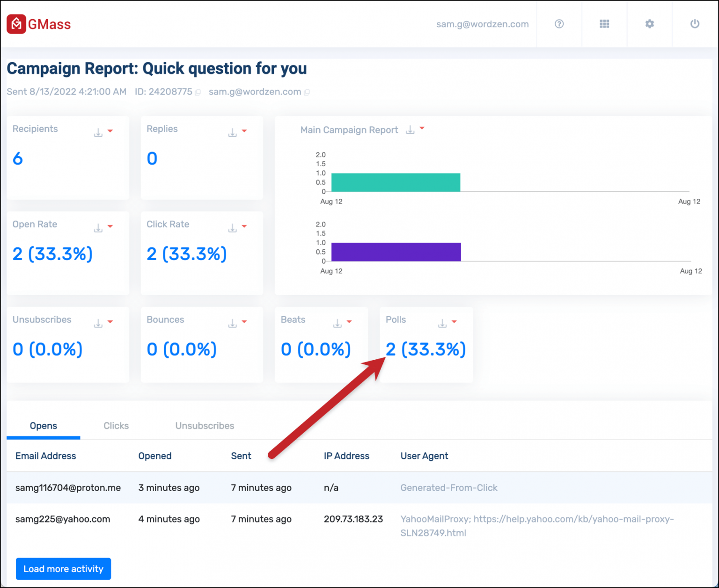This screenshot has height=588, width=719.
Task: Copy the campaign ID using copy icon
Action: click(198, 92)
